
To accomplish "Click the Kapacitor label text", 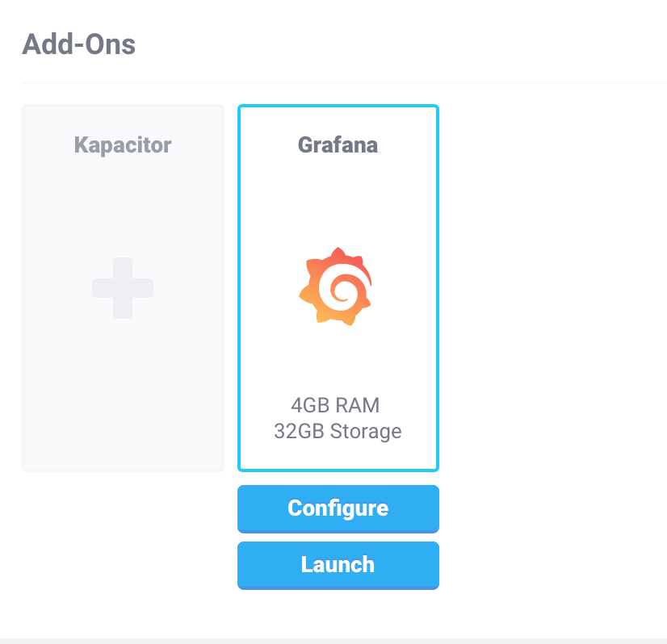I will [x=123, y=144].
